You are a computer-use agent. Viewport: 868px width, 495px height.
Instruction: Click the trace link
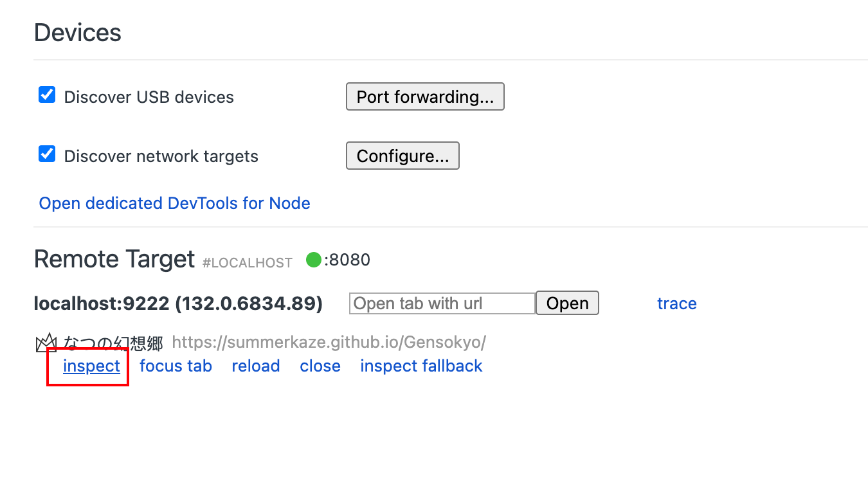[676, 303]
